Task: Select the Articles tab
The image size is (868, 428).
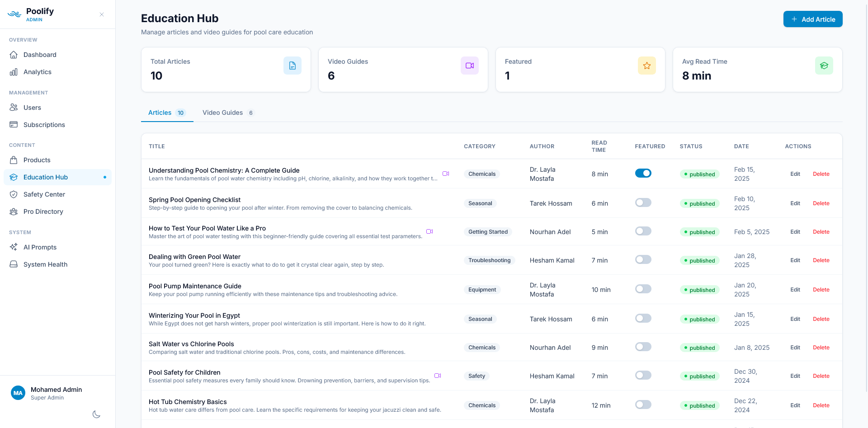Action: click(x=167, y=113)
